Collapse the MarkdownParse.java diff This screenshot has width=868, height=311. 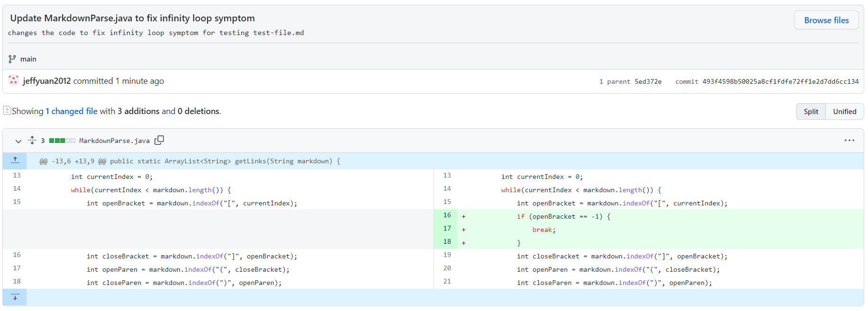(18, 141)
